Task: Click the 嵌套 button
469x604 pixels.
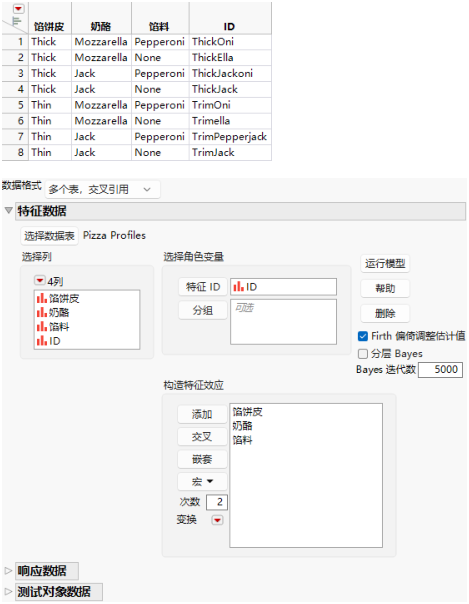Action: coord(202,459)
